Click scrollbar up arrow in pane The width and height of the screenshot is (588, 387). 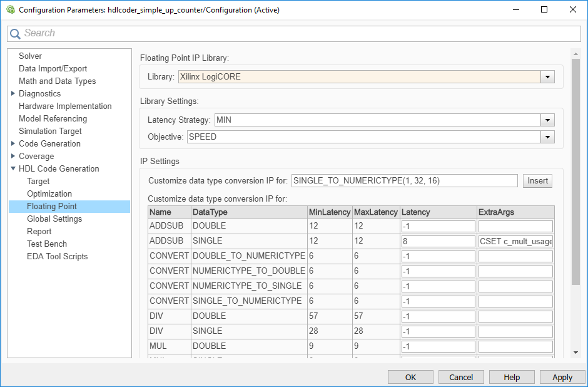pyautogui.click(x=576, y=54)
